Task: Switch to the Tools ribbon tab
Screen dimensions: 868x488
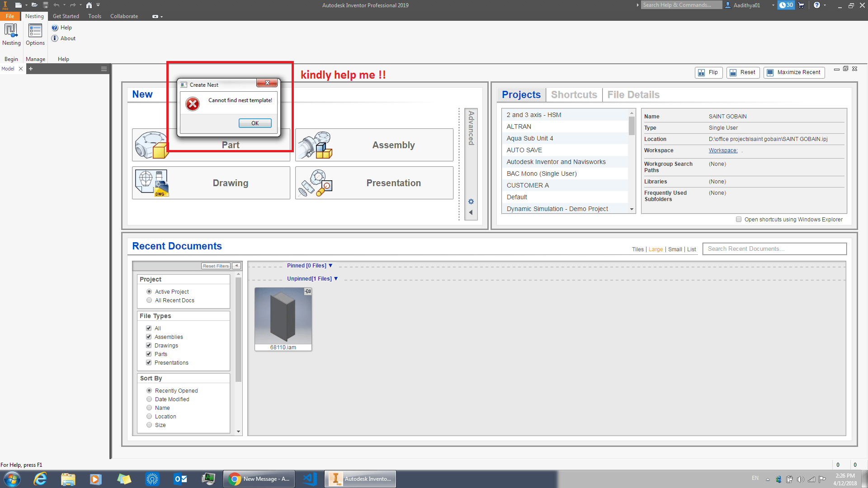Action: coord(95,16)
